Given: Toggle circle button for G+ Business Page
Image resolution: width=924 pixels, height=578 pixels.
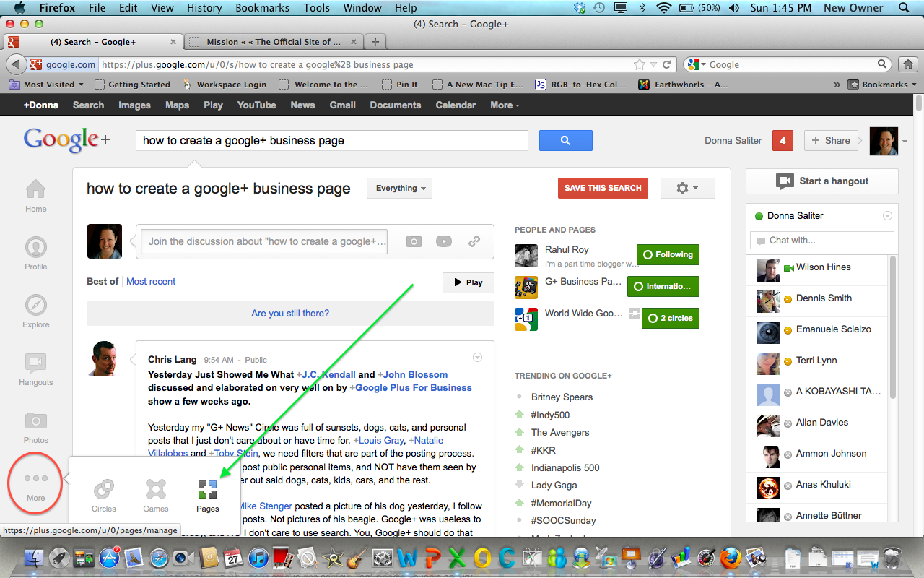Looking at the screenshot, I should (x=663, y=286).
